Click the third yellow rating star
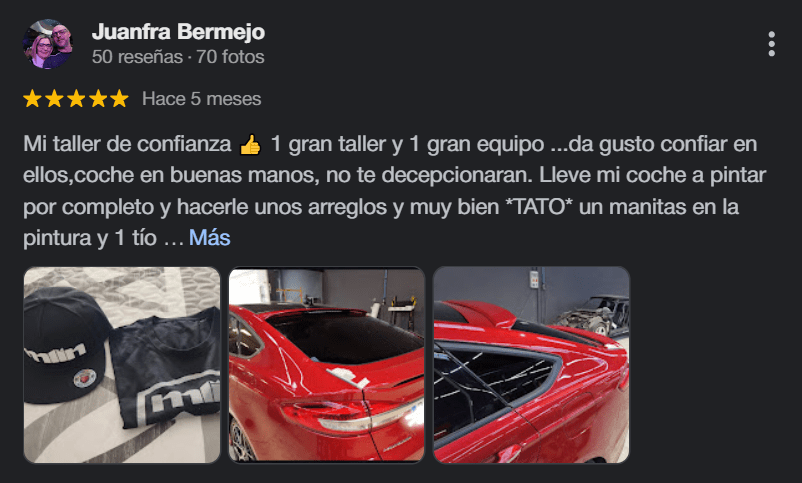Image resolution: width=802 pixels, height=483 pixels. pyautogui.click(x=76, y=98)
